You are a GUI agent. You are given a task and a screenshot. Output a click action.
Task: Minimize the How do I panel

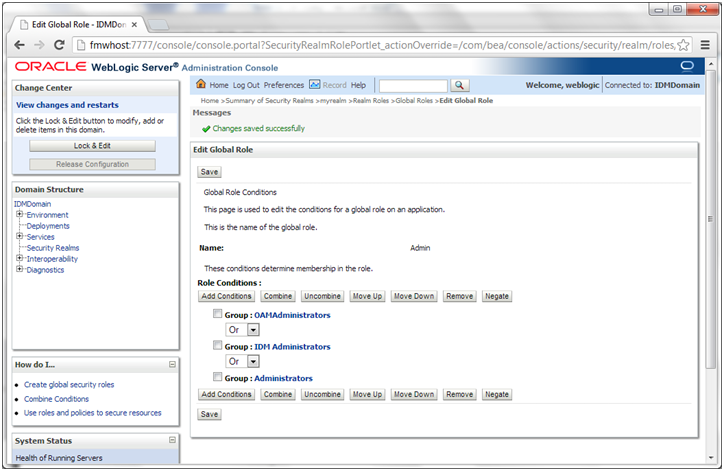click(x=172, y=364)
